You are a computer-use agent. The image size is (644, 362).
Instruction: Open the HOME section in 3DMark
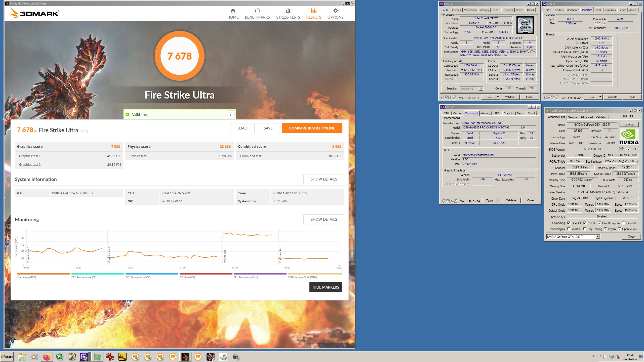click(x=233, y=14)
